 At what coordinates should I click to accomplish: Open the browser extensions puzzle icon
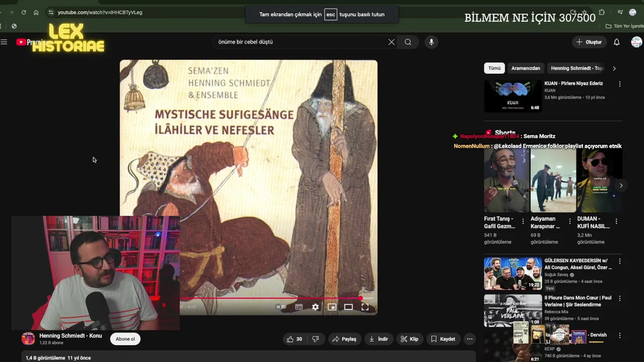(602, 12)
